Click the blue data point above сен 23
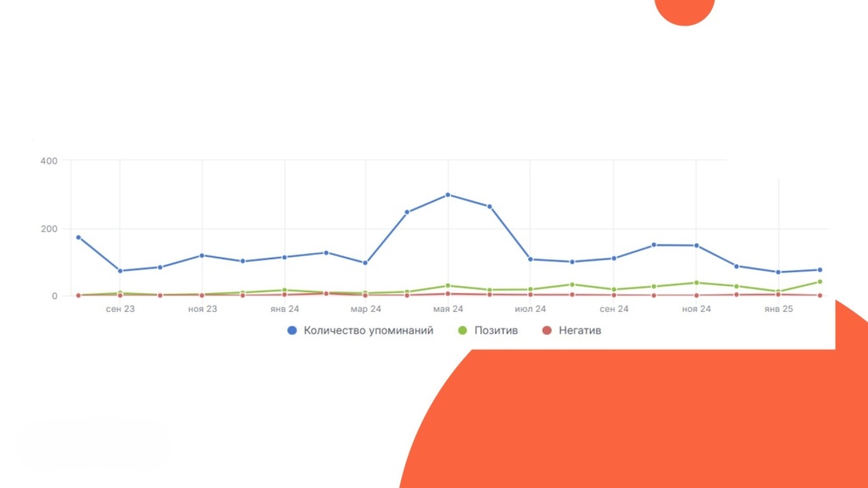 tap(120, 271)
